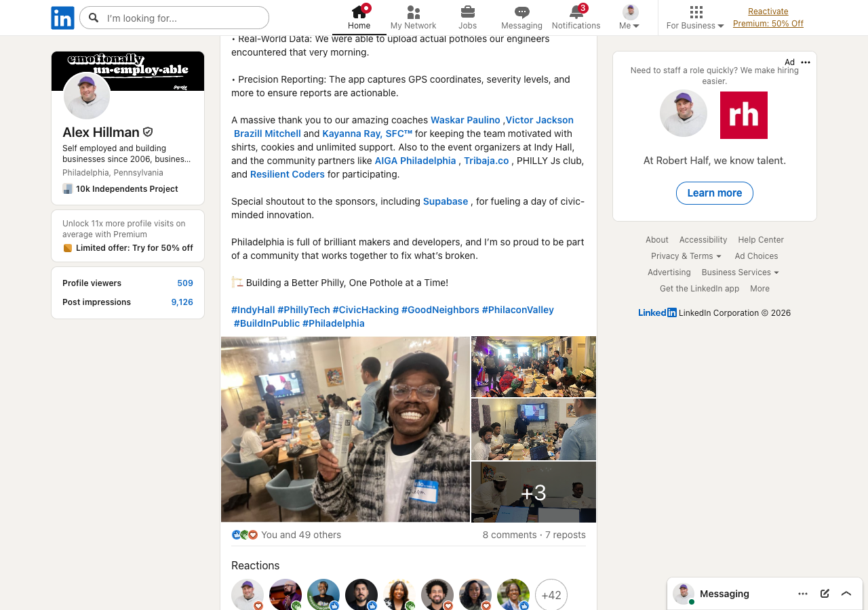Viewport: 868px width, 610px height.
Task: Click the #PhilaconValley hashtag
Action: pyautogui.click(x=518, y=310)
